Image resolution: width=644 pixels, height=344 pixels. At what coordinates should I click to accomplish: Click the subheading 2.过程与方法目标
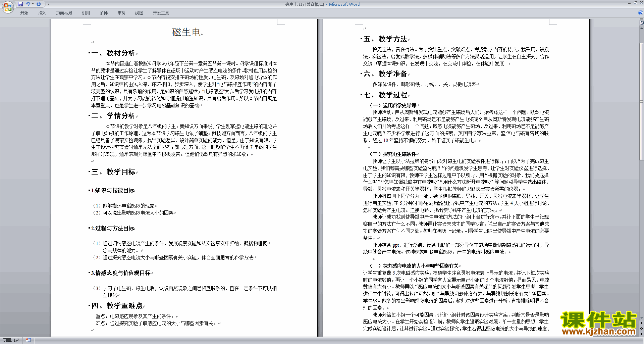(112, 228)
